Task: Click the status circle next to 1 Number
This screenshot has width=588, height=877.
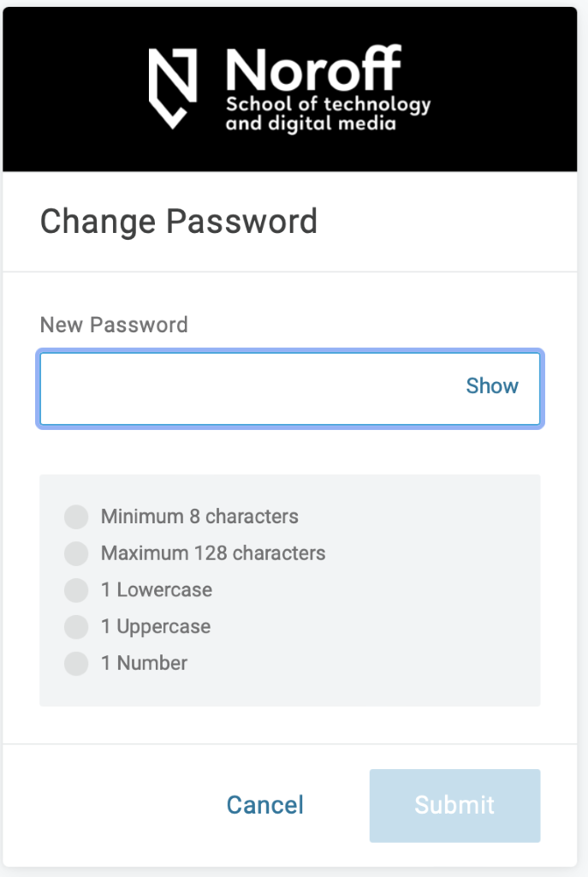Action: click(76, 664)
